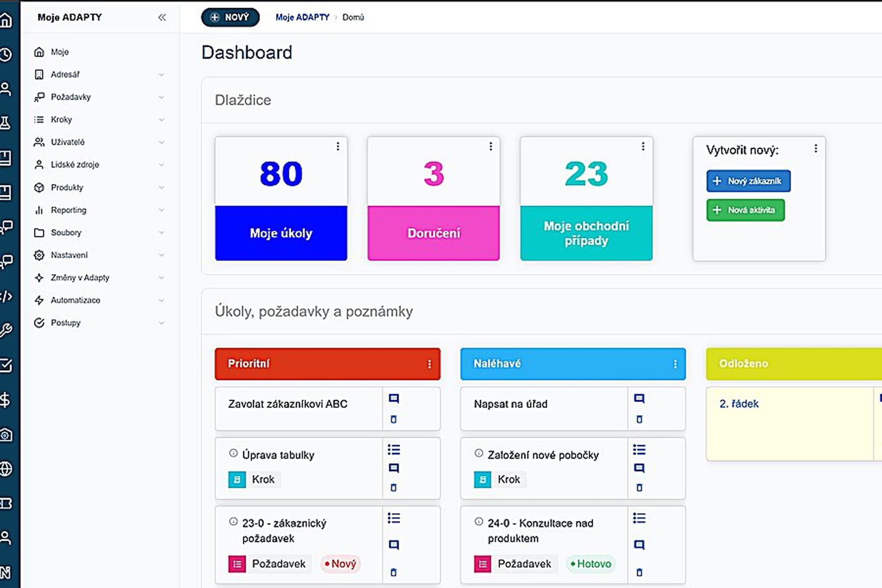Screen dimensions: 882x588
Task: Open the code brackets icon in left rail
Action: click(x=6, y=296)
